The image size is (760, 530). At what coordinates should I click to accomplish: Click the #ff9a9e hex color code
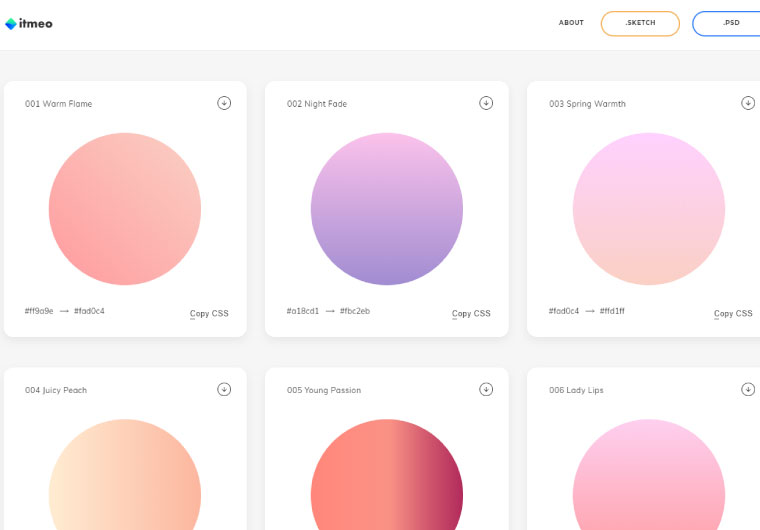tap(39, 311)
